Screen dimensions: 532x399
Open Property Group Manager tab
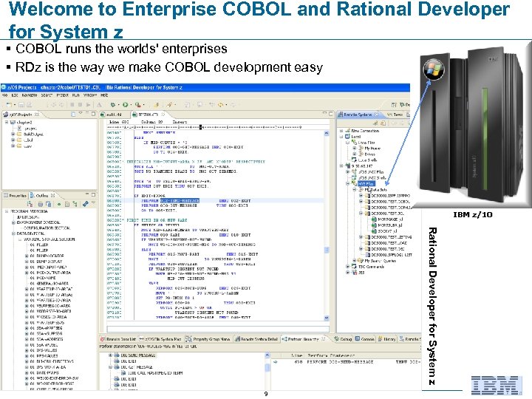click(208, 339)
